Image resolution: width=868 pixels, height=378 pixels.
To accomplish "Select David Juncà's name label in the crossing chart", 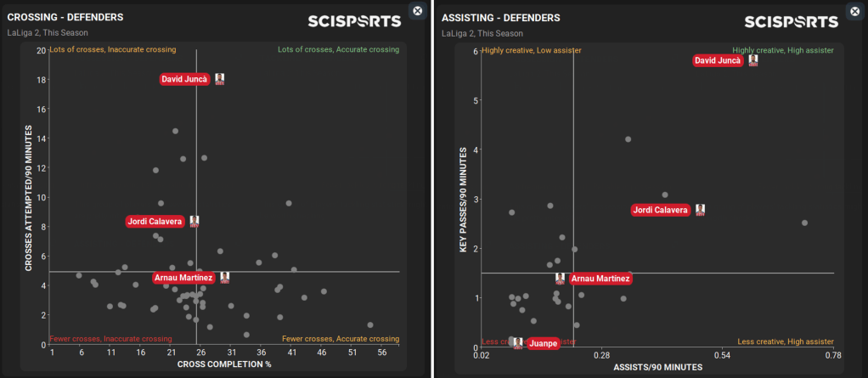I will point(184,79).
